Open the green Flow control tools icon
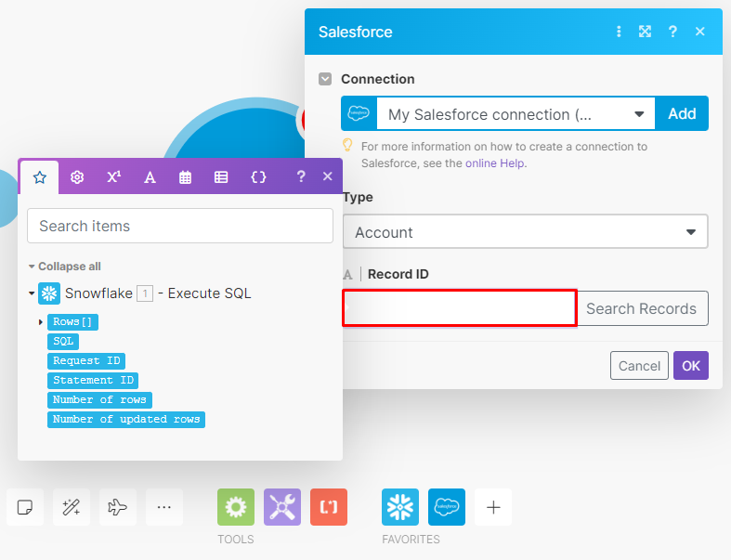731x560 pixels. click(x=236, y=507)
